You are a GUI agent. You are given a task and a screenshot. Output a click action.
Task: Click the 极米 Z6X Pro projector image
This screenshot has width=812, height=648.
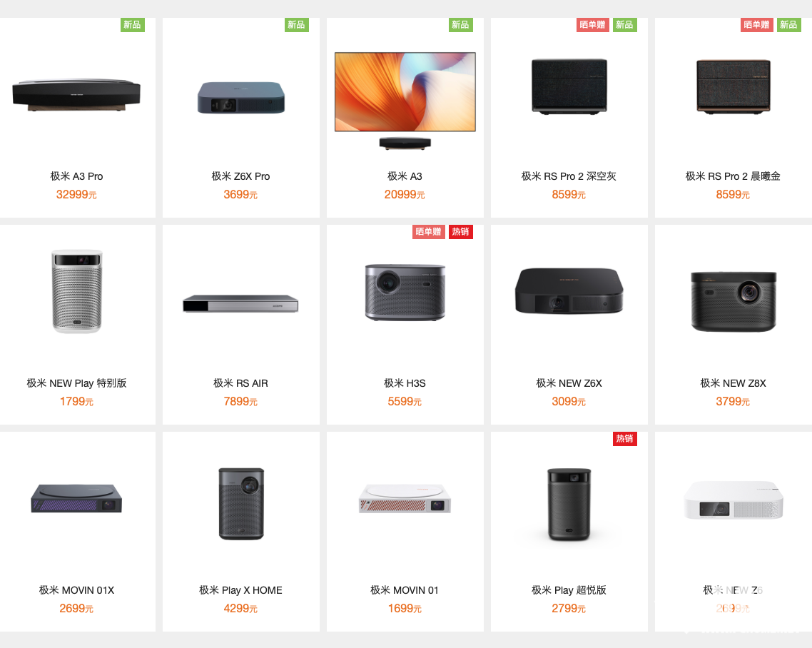coord(240,97)
